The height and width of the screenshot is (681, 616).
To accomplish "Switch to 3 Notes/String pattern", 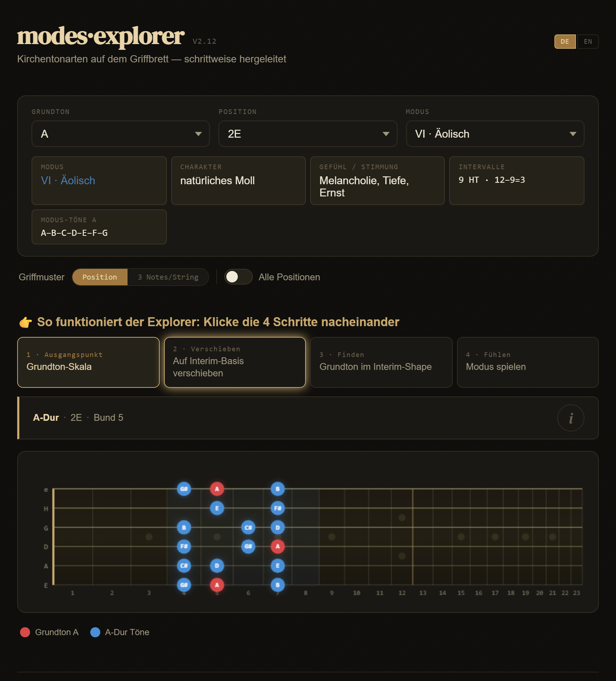I will (x=168, y=277).
